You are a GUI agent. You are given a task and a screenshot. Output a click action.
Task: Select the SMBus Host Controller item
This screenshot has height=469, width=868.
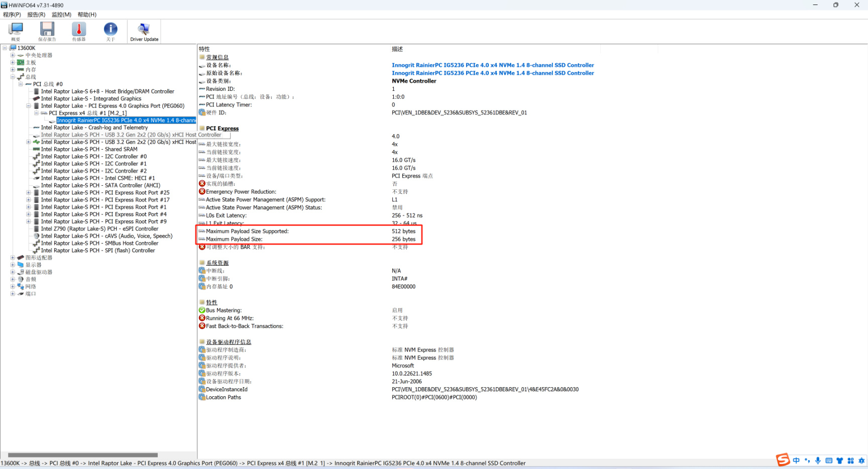coord(99,244)
